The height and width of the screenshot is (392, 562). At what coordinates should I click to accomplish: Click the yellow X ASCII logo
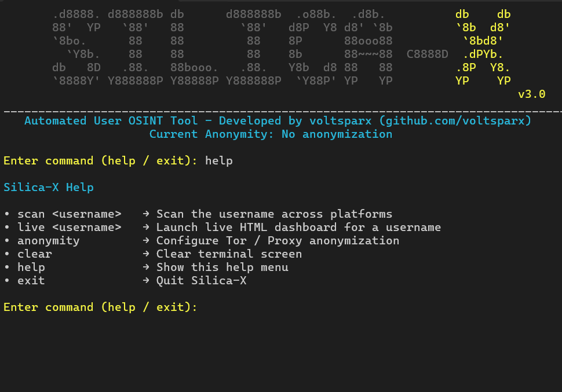[483, 48]
